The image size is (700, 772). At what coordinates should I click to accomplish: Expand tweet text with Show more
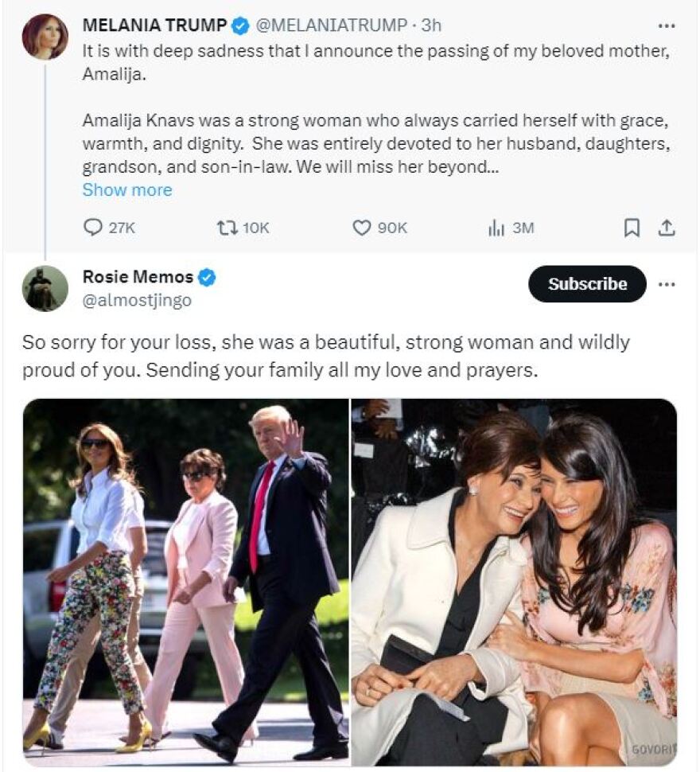127,190
